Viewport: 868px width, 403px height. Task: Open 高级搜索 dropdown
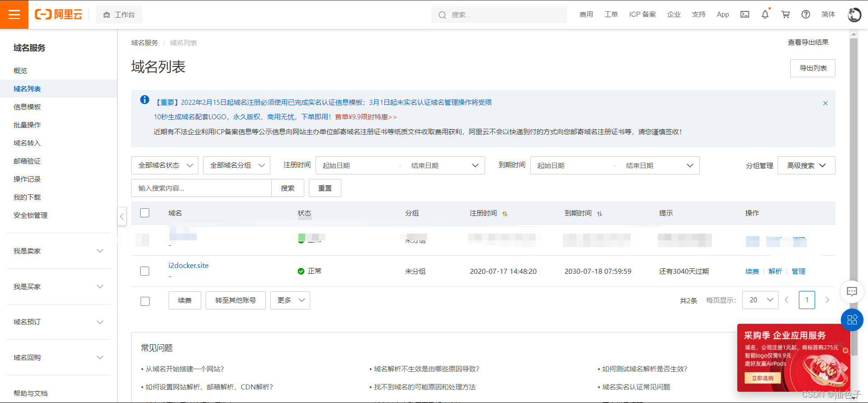pos(806,165)
